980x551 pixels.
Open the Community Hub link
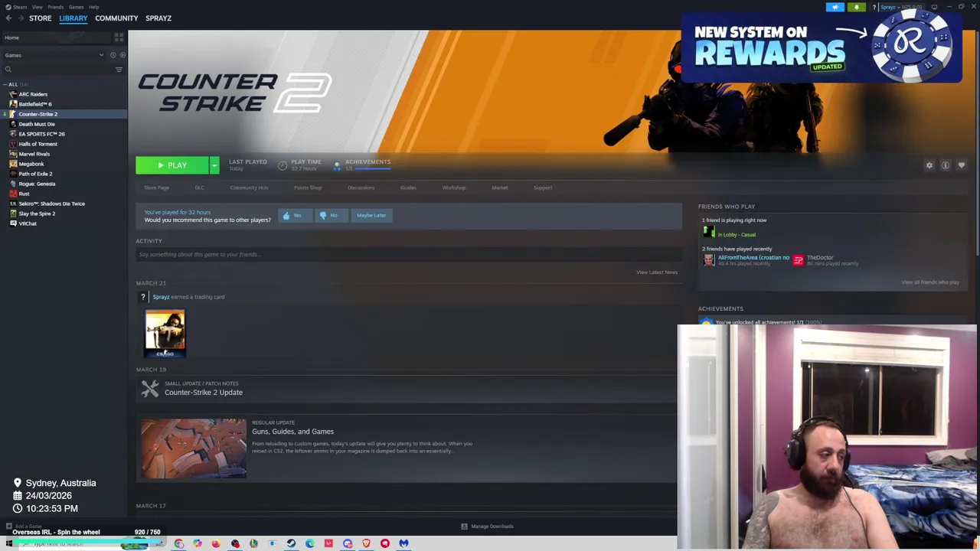tap(249, 187)
